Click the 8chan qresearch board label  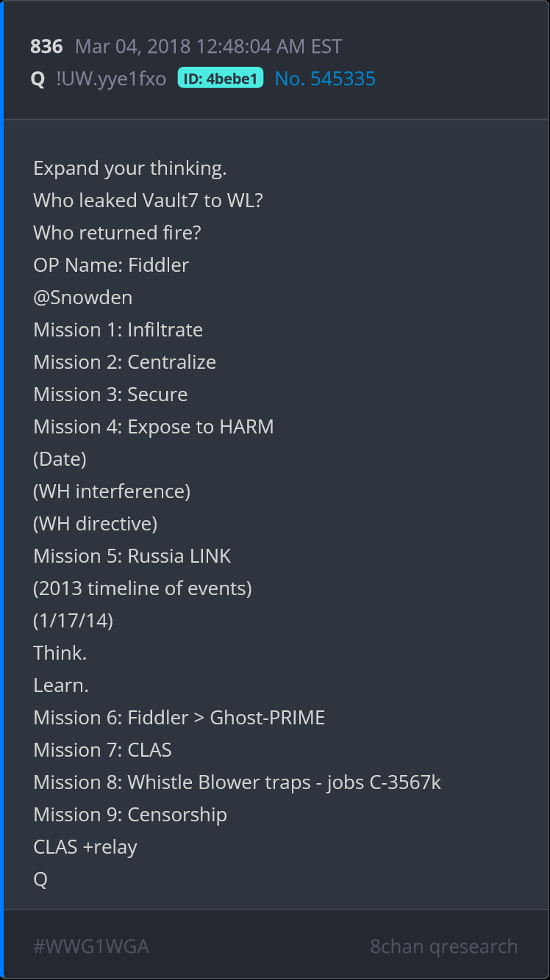coord(443,946)
